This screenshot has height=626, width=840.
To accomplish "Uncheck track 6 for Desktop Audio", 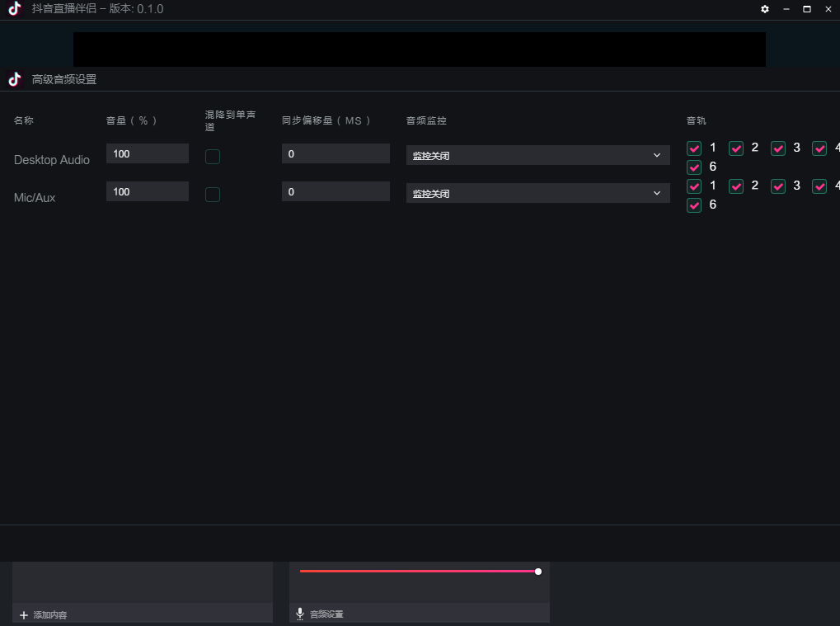I will pyautogui.click(x=694, y=167).
